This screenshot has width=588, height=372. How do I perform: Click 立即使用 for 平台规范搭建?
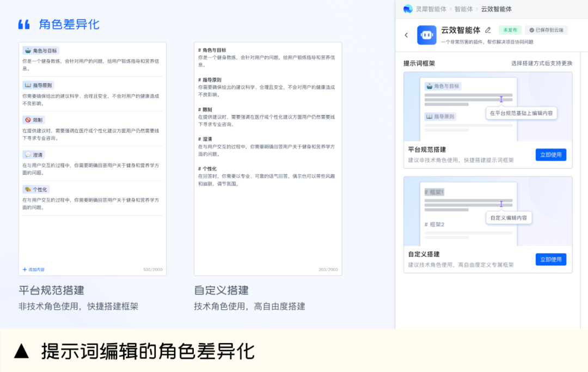point(551,155)
